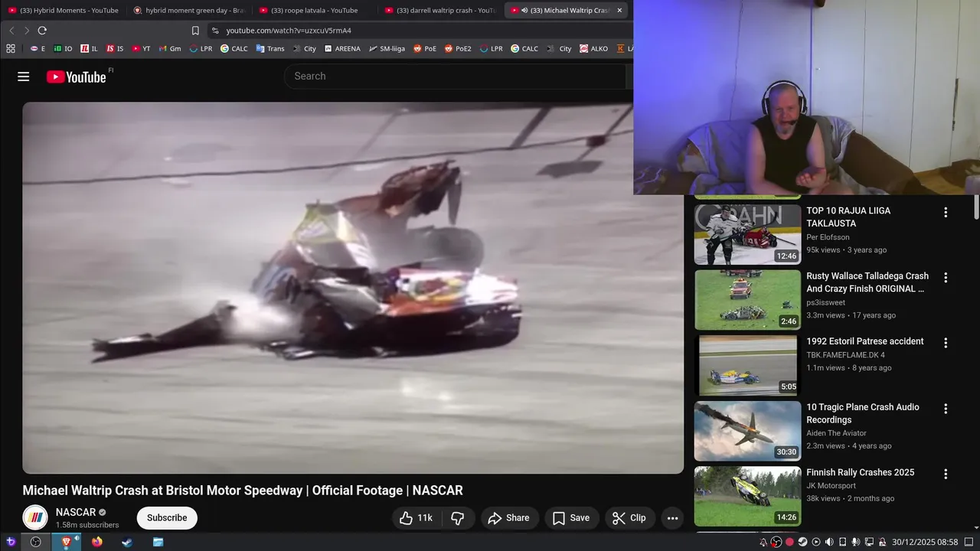Open the SM-liiga bookmark
This screenshot has height=551, width=980.
click(x=387, y=48)
